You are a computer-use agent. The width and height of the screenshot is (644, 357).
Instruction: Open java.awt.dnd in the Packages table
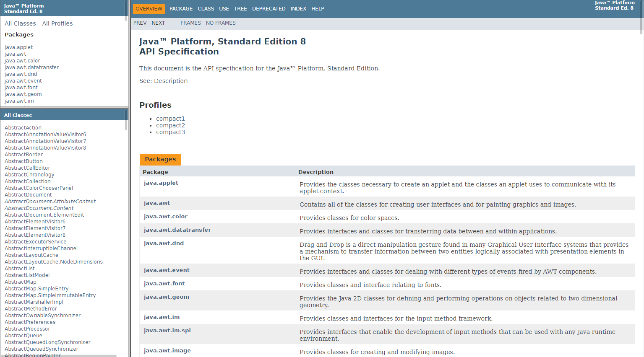click(164, 243)
